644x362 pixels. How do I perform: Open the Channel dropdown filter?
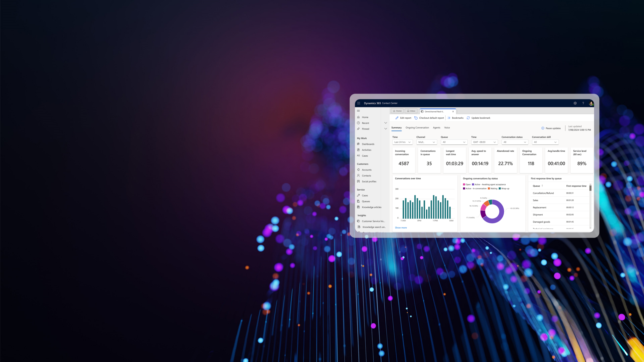(426, 142)
